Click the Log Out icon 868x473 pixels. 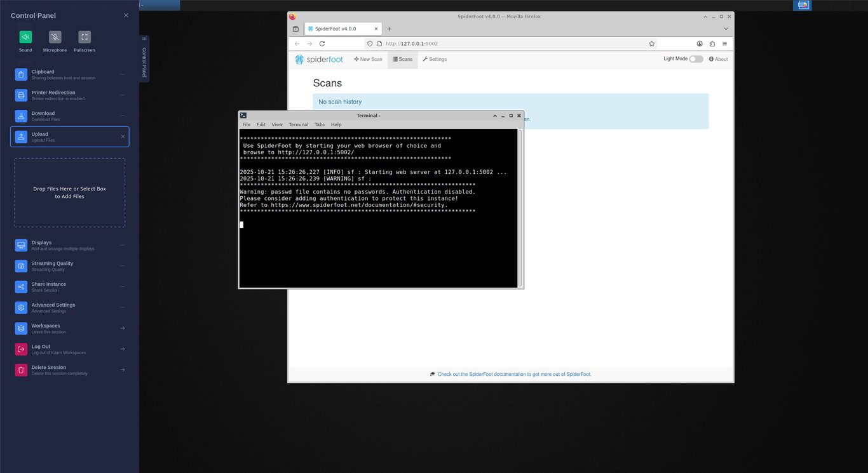click(x=21, y=349)
